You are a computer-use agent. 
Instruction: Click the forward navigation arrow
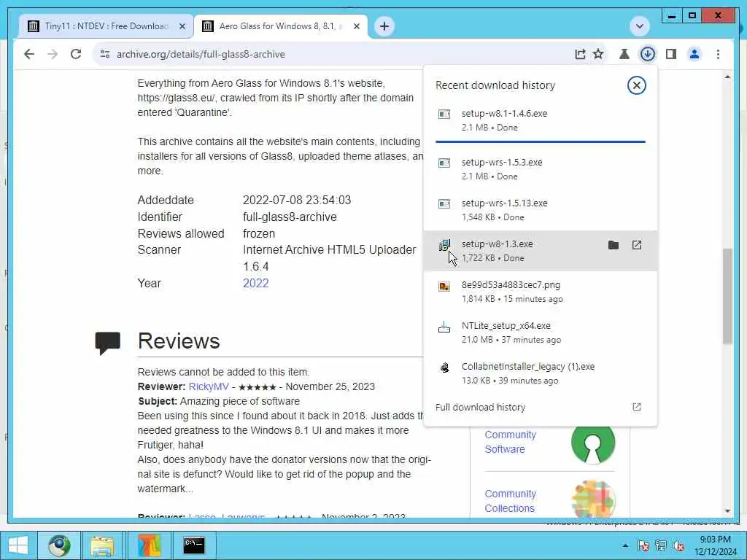click(x=53, y=54)
